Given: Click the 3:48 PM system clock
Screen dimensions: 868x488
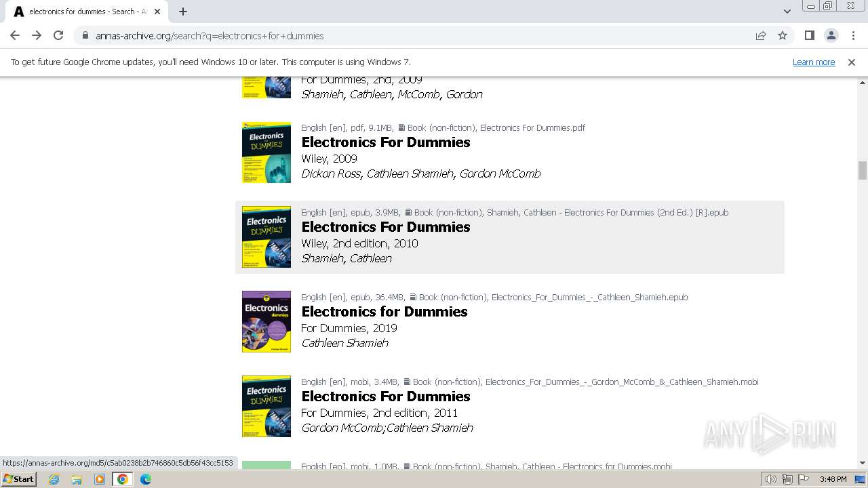Looking at the screenshot, I should pos(833,479).
